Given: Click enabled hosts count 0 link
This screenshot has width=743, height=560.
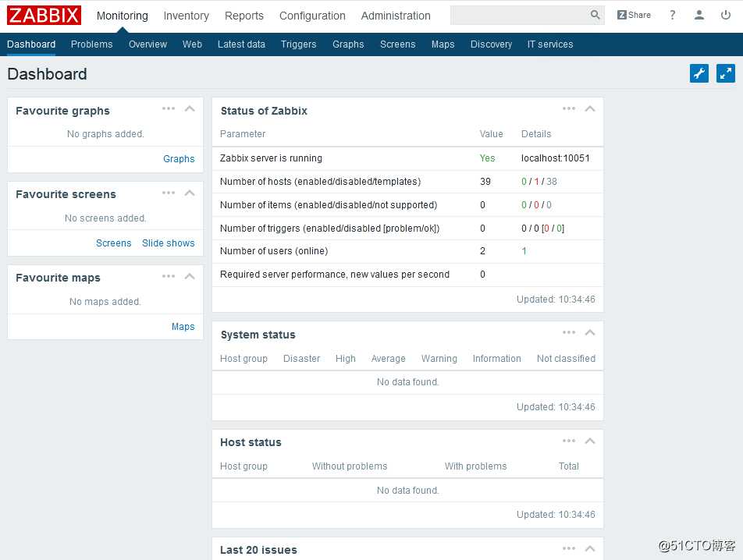Looking at the screenshot, I should pyautogui.click(x=524, y=181).
